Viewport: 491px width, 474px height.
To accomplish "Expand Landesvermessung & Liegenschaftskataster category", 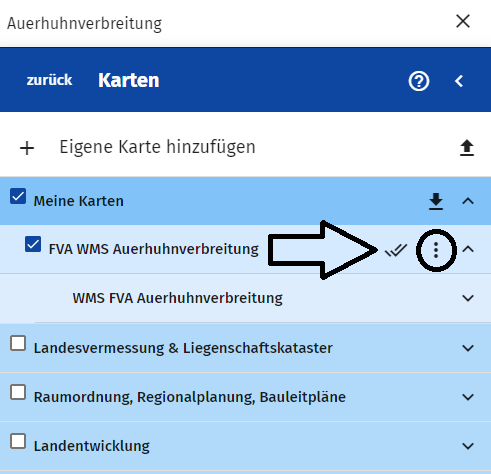I will tap(468, 348).
